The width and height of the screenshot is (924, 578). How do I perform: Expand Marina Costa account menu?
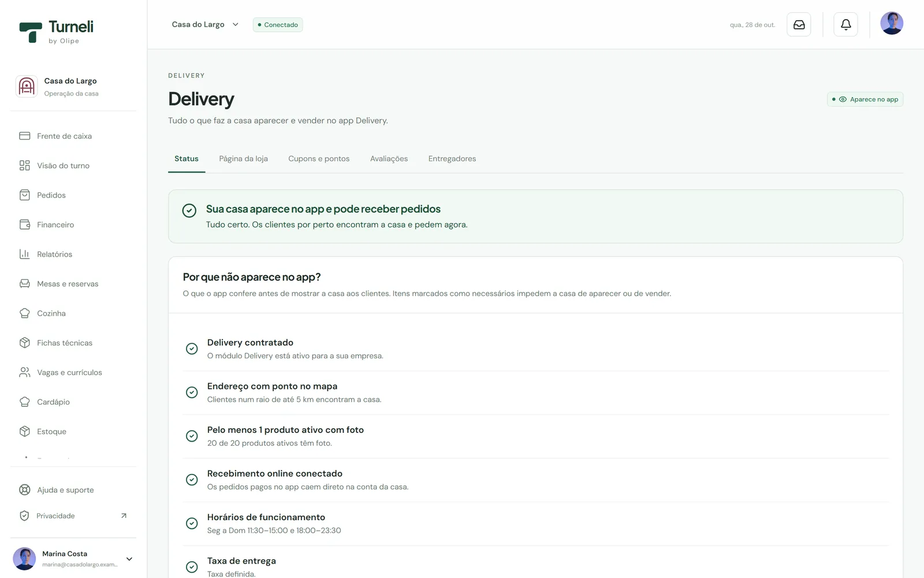click(73, 559)
